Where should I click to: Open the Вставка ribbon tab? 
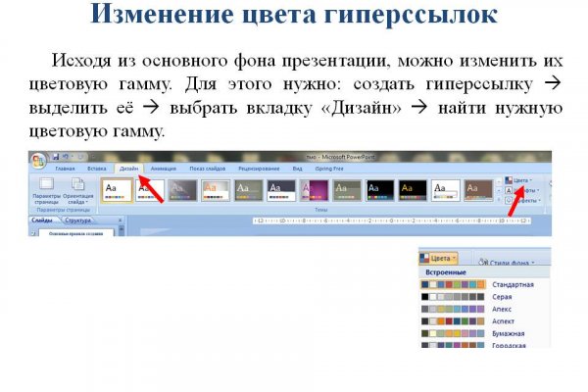click(97, 169)
